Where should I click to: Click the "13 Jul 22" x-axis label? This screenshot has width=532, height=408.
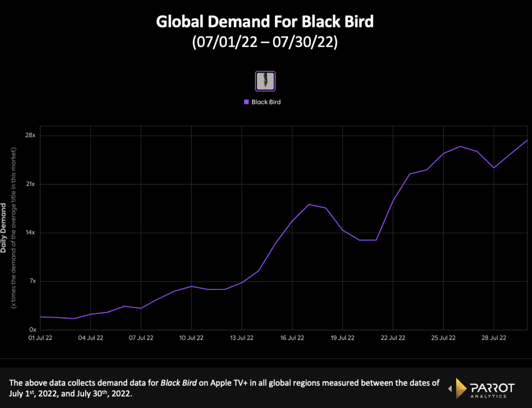point(242,338)
